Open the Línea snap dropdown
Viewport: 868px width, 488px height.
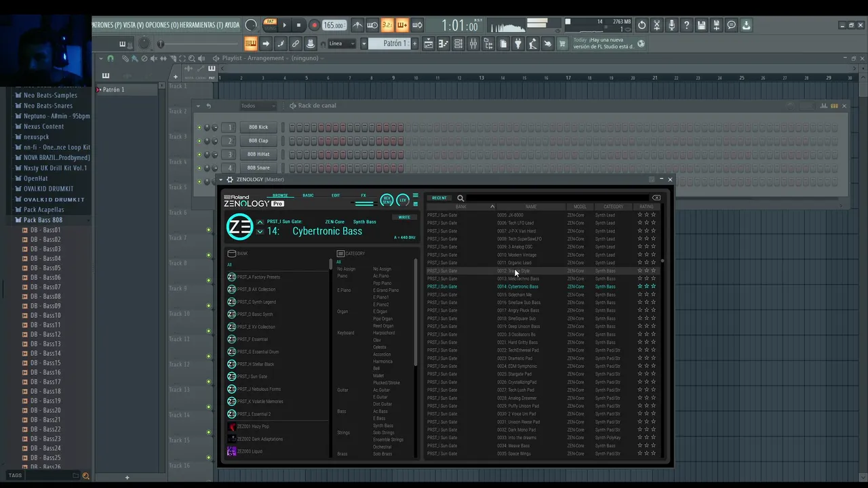point(342,43)
